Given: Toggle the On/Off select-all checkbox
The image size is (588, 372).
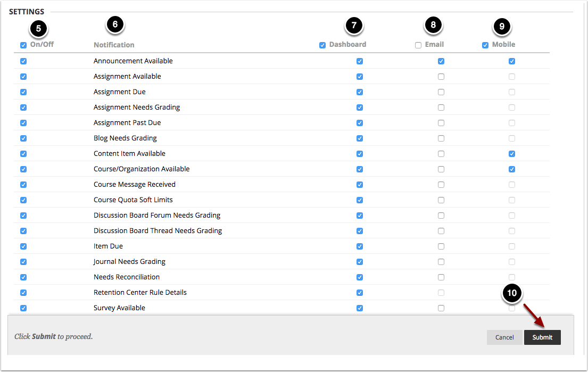Looking at the screenshot, I should point(23,45).
